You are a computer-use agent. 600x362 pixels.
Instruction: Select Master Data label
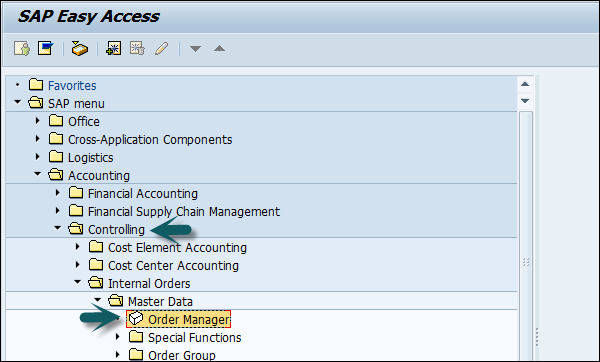[x=160, y=301]
